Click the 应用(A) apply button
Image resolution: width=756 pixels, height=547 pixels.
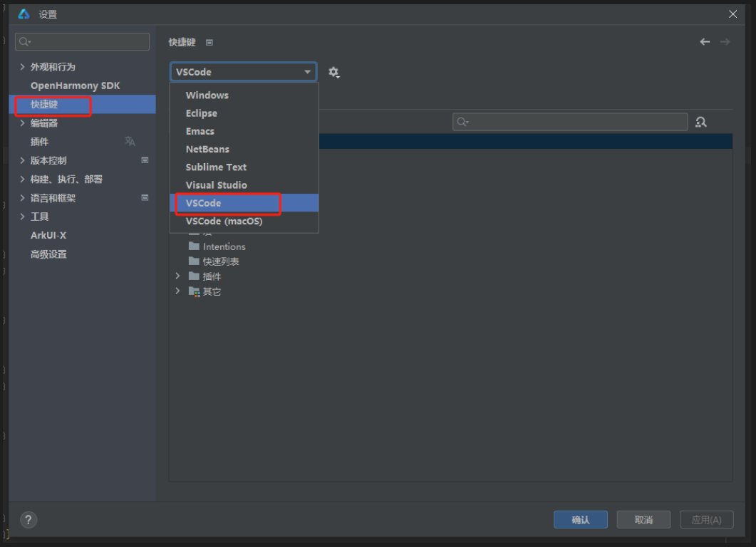click(x=707, y=519)
